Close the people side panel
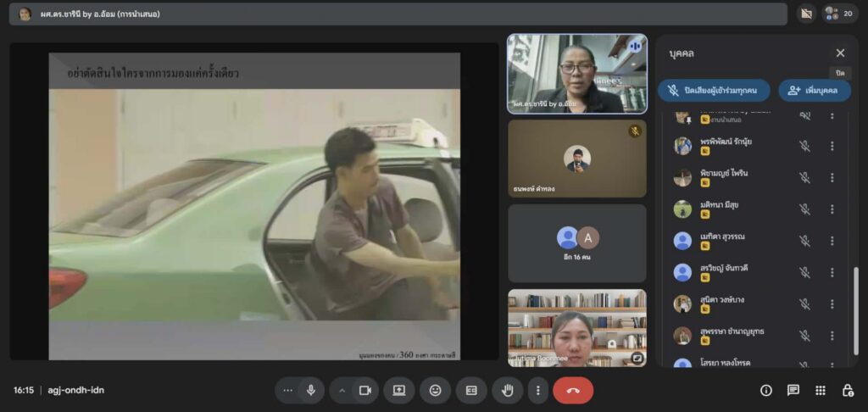The height and width of the screenshot is (412, 868). pos(840,53)
